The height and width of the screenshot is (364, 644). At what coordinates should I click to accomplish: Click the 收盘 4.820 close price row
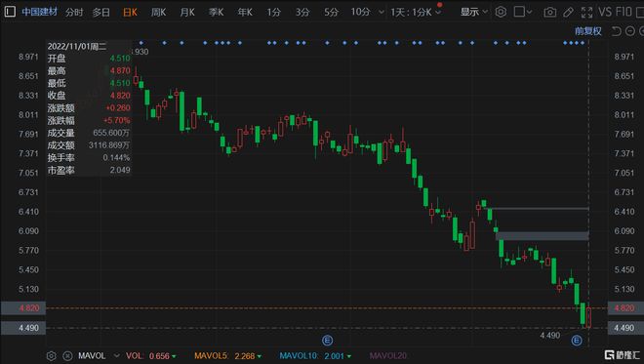point(89,96)
